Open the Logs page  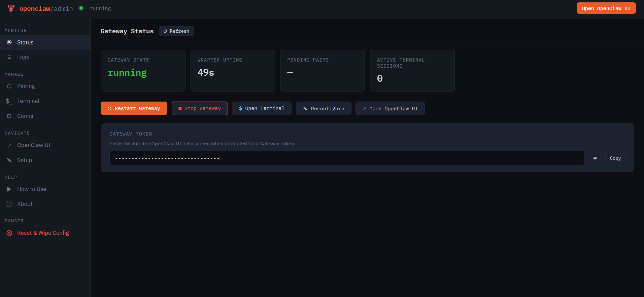(45, 57)
